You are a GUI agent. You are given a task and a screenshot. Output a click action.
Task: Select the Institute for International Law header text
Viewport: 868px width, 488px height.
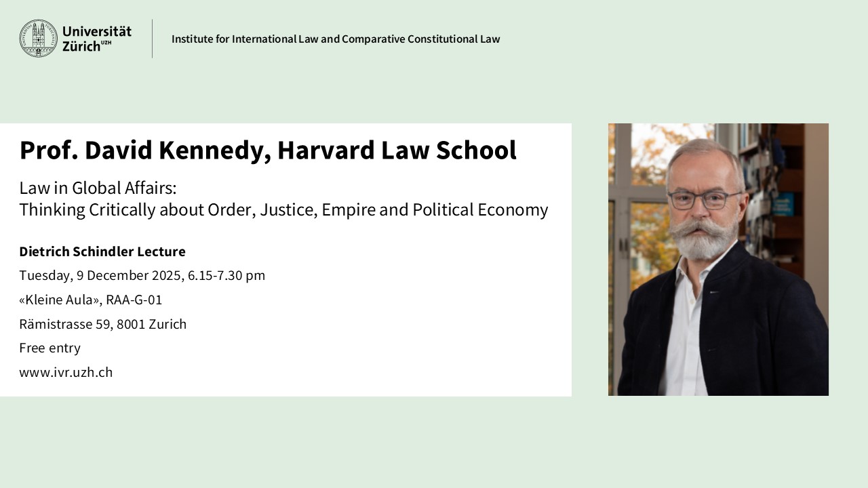pyautogui.click(x=335, y=39)
